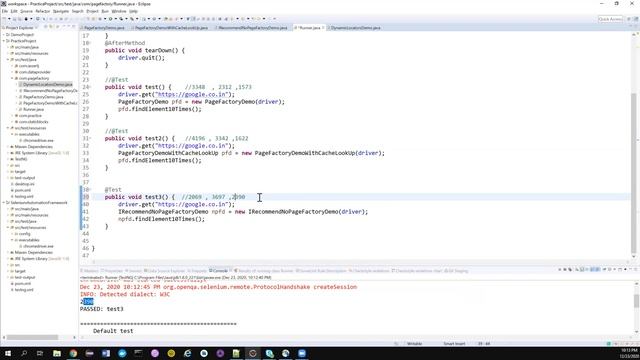The width and height of the screenshot is (640, 360).
Task: Collapse the src/test/java folder node
Action: coord(8,60)
